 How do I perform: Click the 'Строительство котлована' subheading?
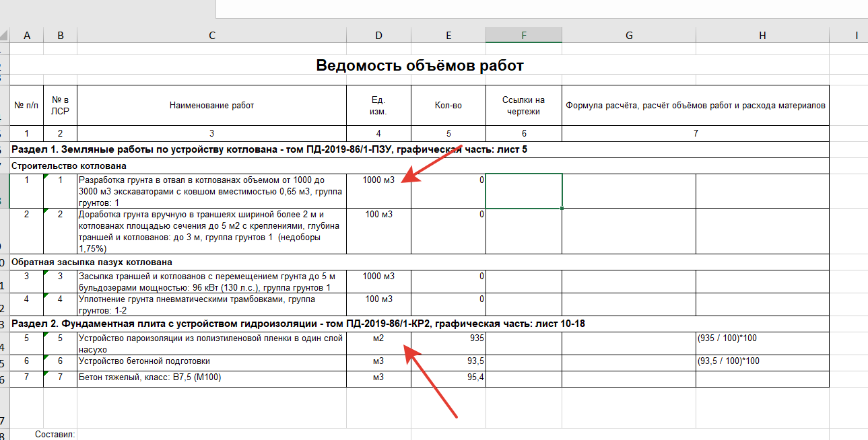pos(420,166)
